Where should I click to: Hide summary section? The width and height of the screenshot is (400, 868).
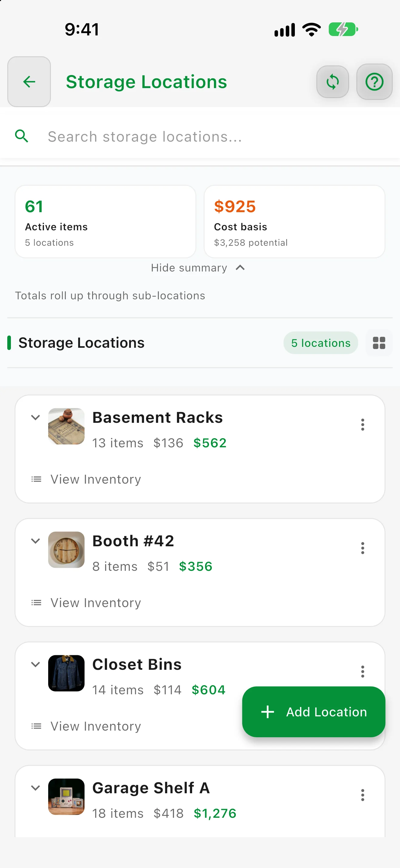[198, 268]
